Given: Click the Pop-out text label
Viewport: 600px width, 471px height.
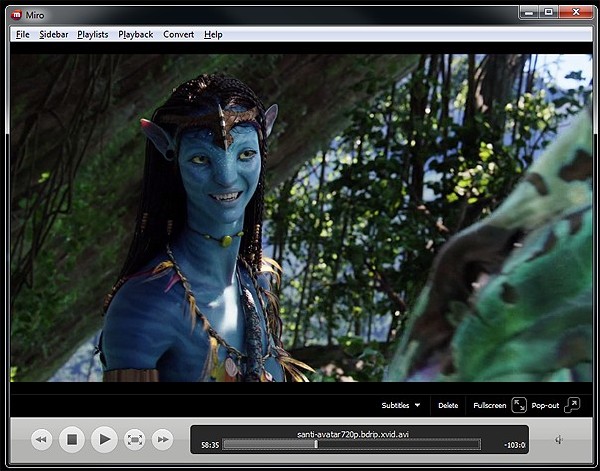Looking at the screenshot, I should [x=545, y=406].
